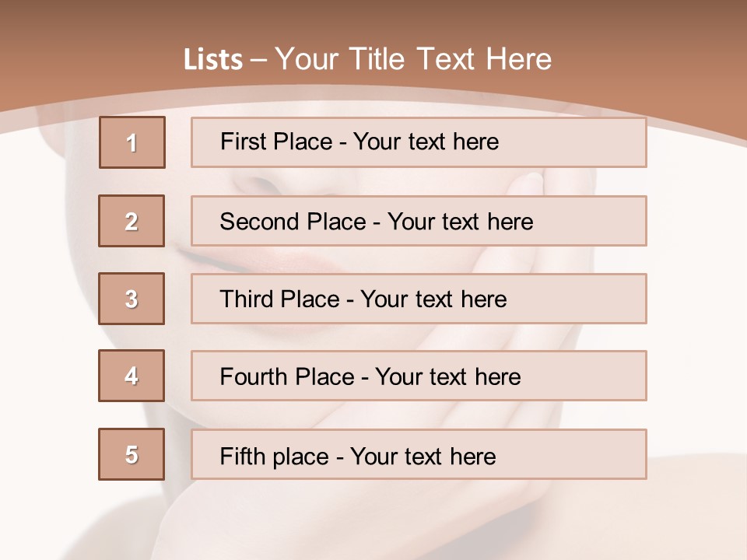Screen dimensions: 747x560
Task: Select the numbered box labeled 2
Action: (132, 221)
